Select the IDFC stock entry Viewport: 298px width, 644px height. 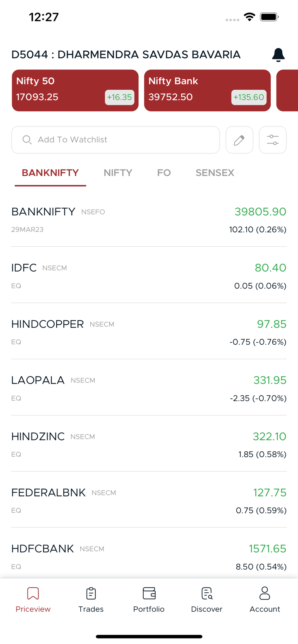point(149,275)
